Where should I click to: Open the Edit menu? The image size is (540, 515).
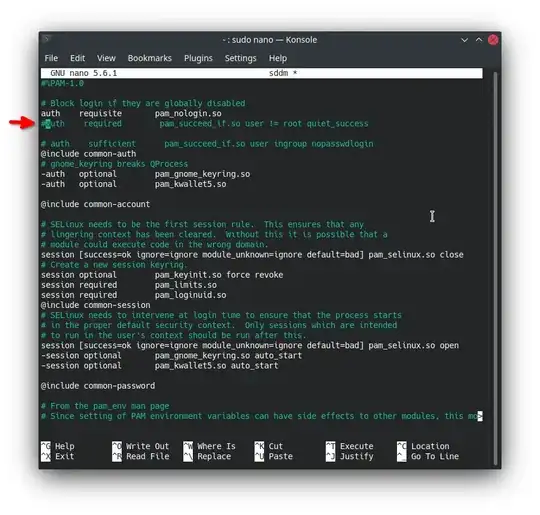(x=77, y=58)
